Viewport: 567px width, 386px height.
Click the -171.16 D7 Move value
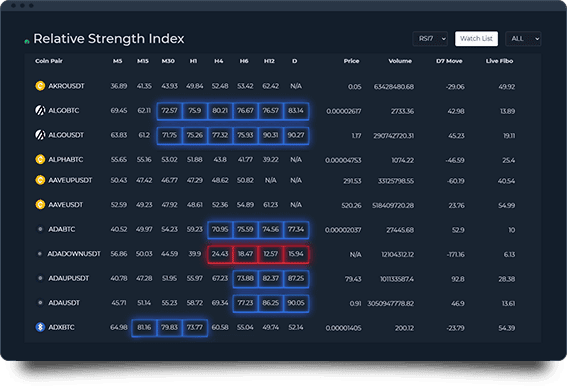456,254
